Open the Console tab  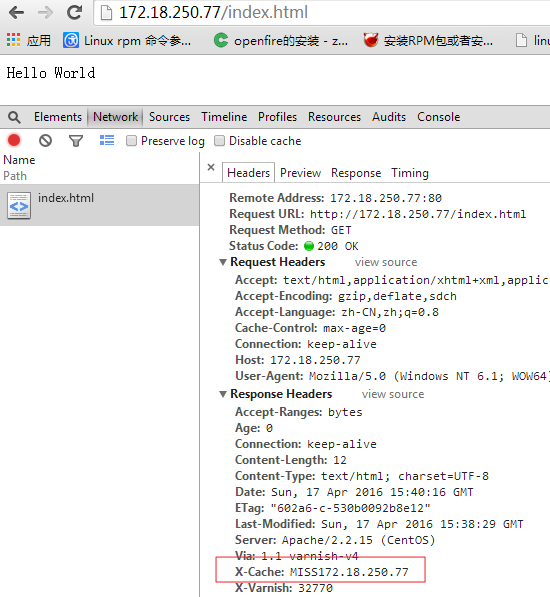click(438, 117)
